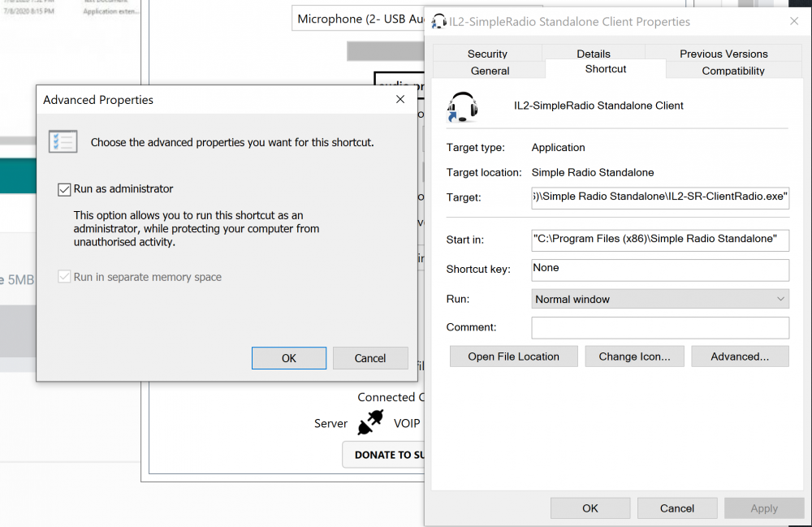Click the shortcut name IL2-SimpleRadio Standalone Client

tap(598, 106)
